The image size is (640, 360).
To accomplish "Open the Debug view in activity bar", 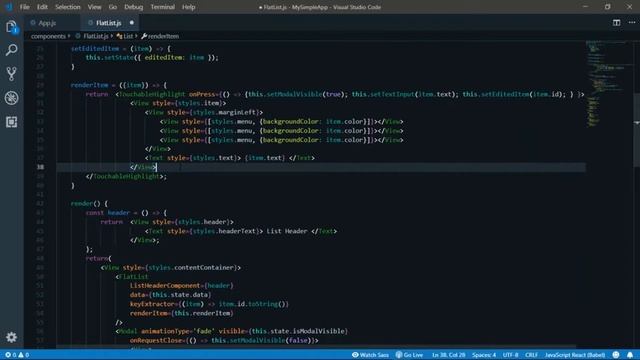I will click(x=11, y=98).
